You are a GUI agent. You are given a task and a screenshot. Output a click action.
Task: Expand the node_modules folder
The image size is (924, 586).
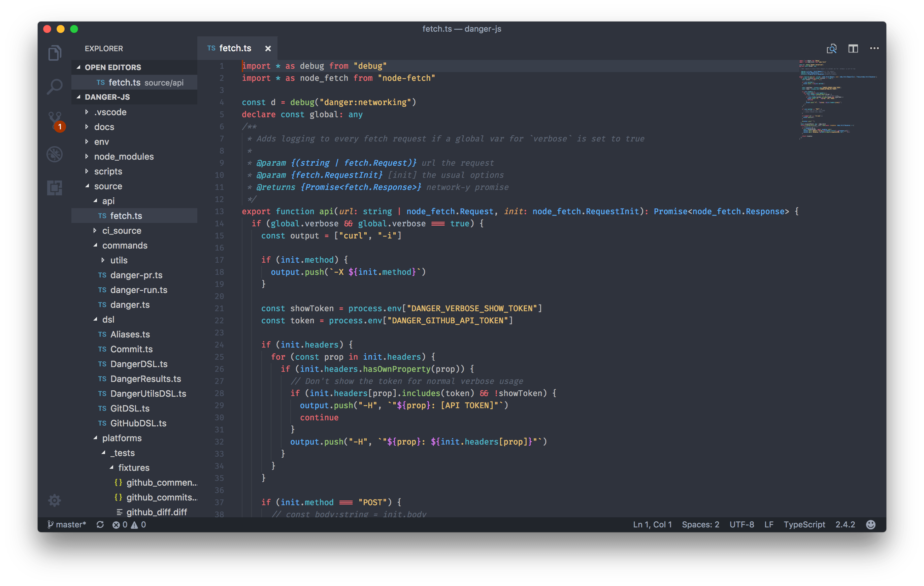pos(124,156)
